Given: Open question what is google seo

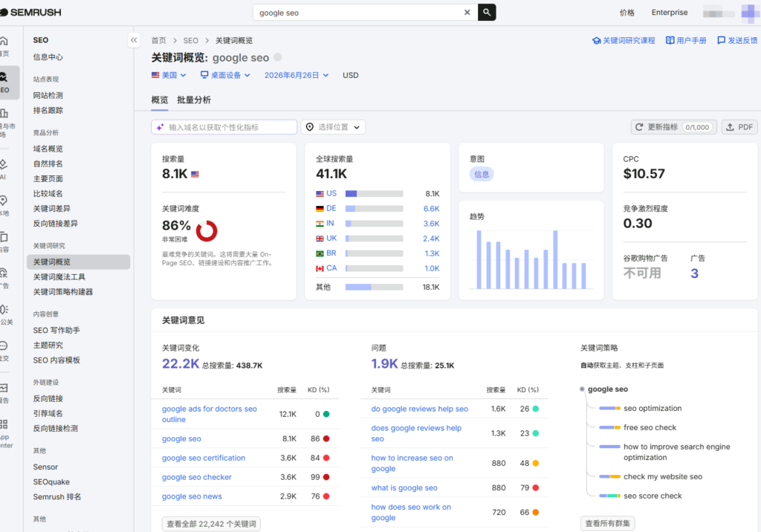Looking at the screenshot, I should tap(404, 488).
